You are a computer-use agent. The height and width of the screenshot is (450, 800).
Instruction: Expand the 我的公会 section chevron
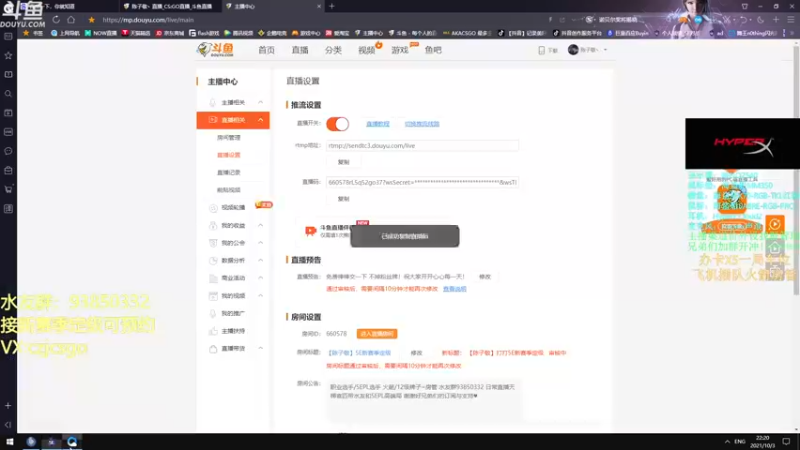coord(260,243)
